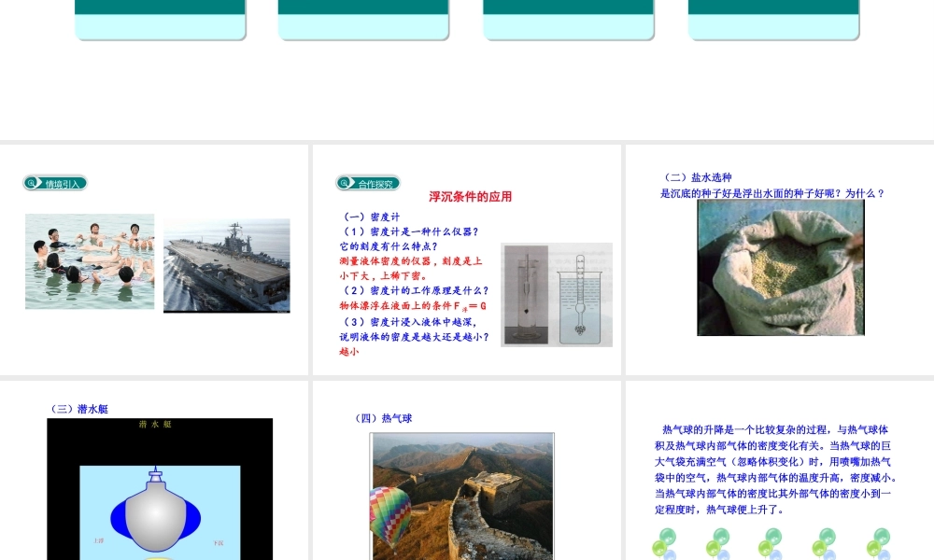Image resolution: width=934 pixels, height=560 pixels.
Task: Click the red 上浮 label in the submarine diagram
Action: click(x=98, y=540)
